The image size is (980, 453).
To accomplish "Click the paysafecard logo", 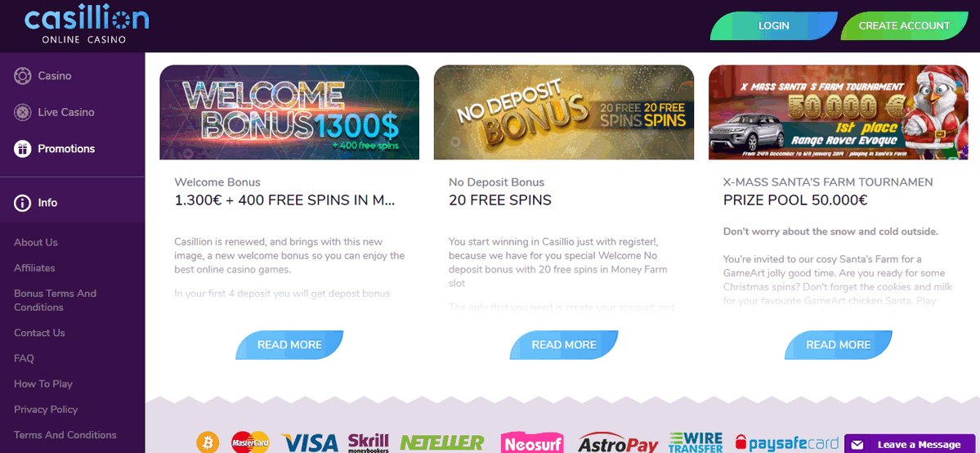I will coord(787,444).
